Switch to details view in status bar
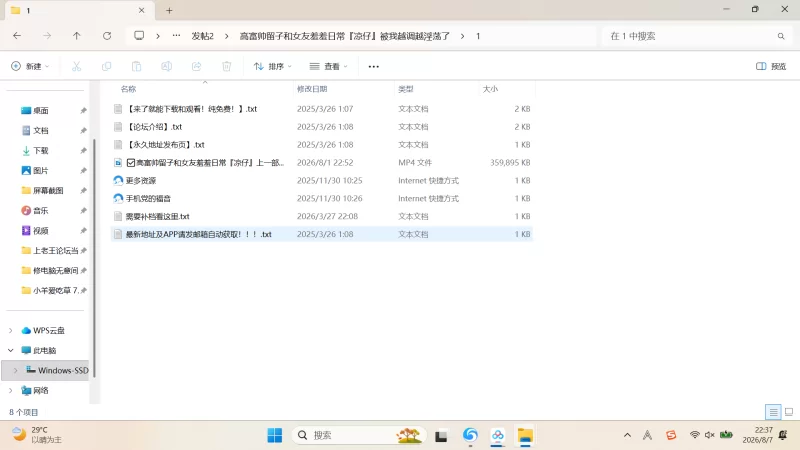The image size is (800, 450). pyautogui.click(x=773, y=412)
